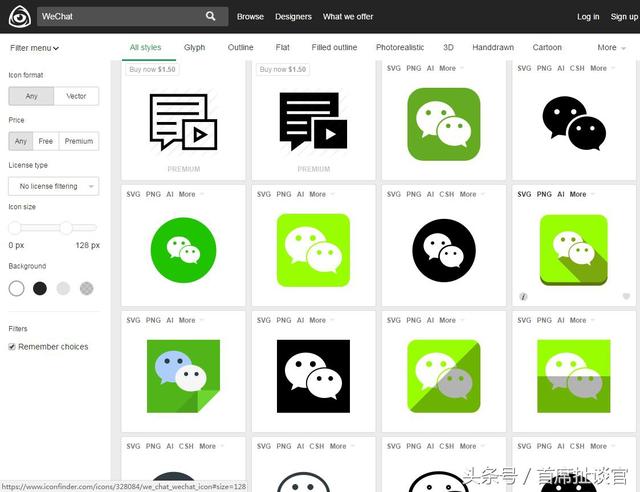Click the info icon on long-shadow WeChat card
This screenshot has height=492, width=640.
(523, 296)
